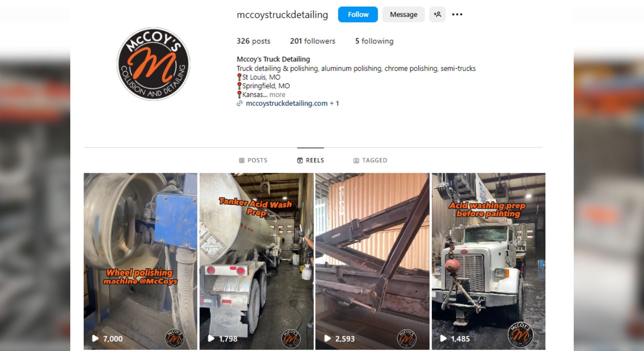644x351 pixels.
Task: Click the play icon on 1,798 views reel
Action: click(211, 338)
